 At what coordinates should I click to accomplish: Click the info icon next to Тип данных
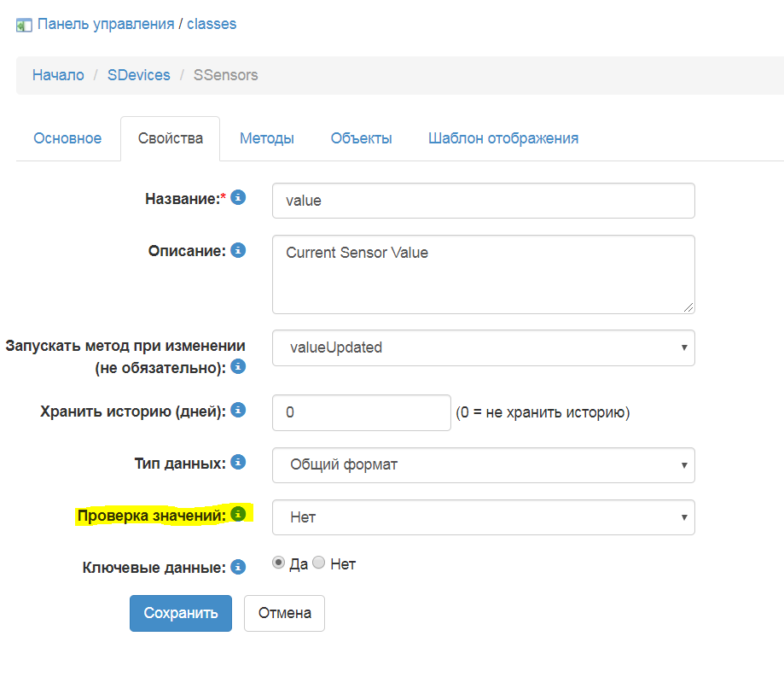[238, 463]
